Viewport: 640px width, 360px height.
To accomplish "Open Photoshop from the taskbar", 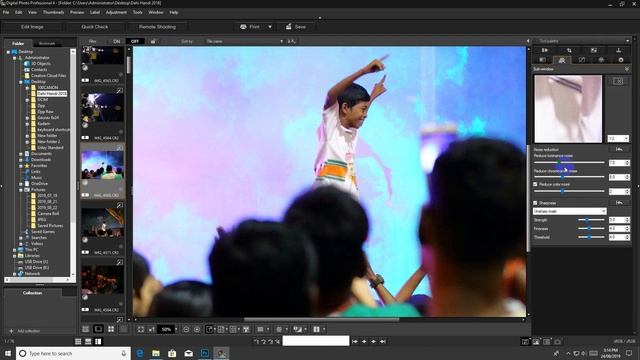I will point(205,353).
